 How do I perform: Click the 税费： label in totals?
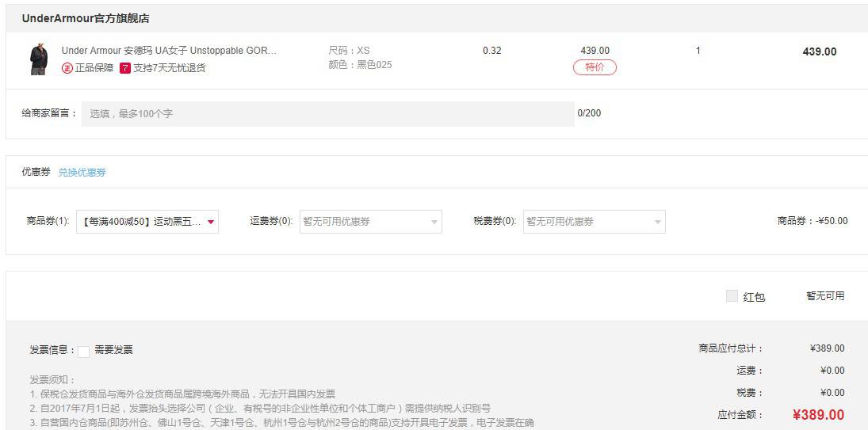coord(750,393)
